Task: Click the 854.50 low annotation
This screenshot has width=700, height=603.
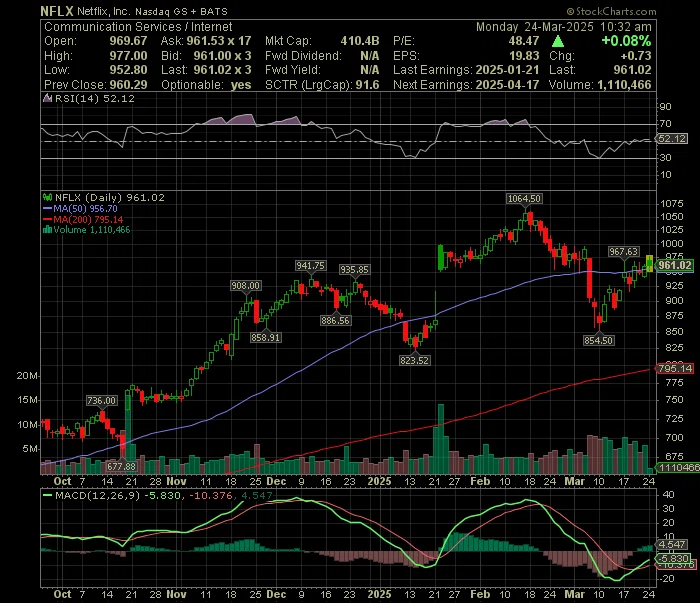Action: (598, 341)
